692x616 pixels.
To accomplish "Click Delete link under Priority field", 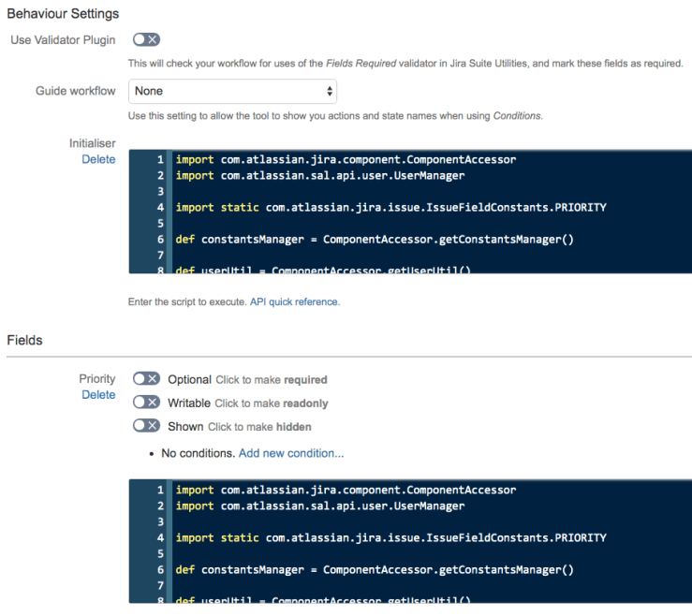I will 98,395.
